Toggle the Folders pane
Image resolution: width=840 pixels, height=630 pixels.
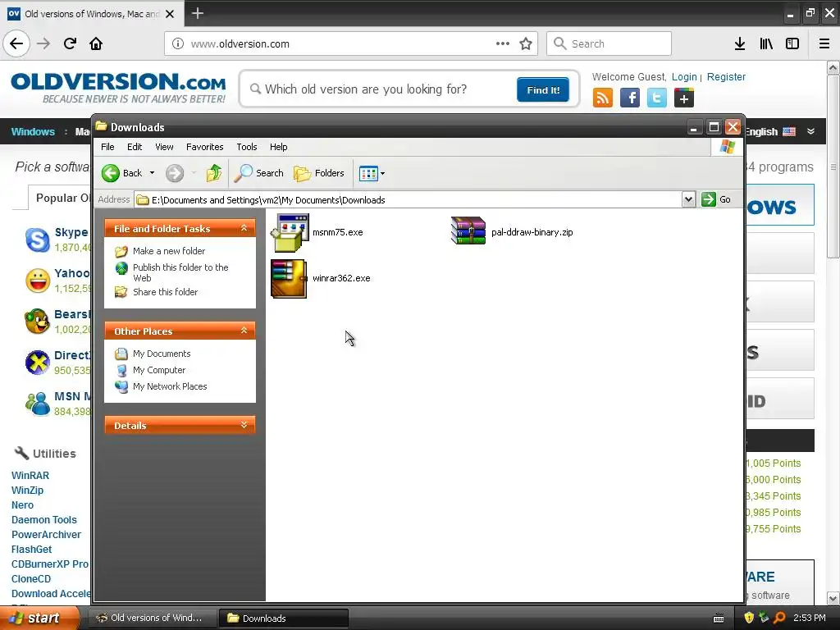point(319,173)
